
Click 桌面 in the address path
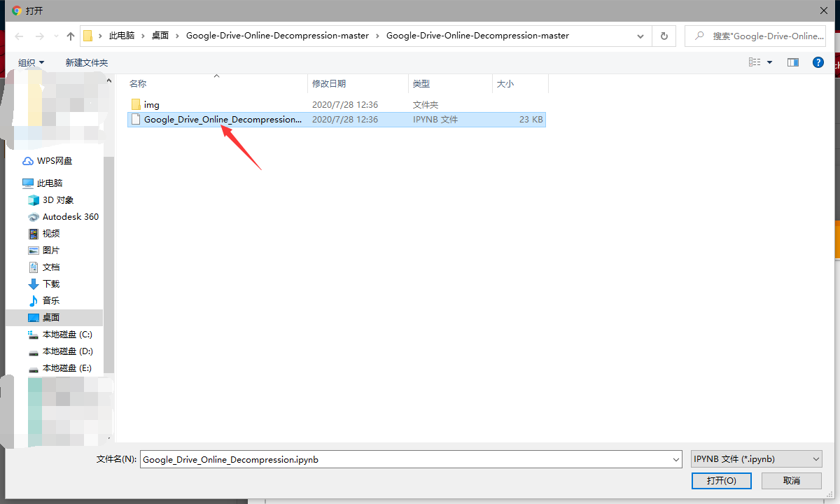click(x=160, y=36)
